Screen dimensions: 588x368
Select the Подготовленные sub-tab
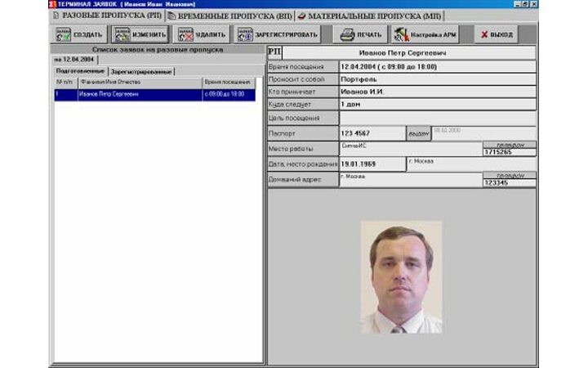(x=80, y=72)
